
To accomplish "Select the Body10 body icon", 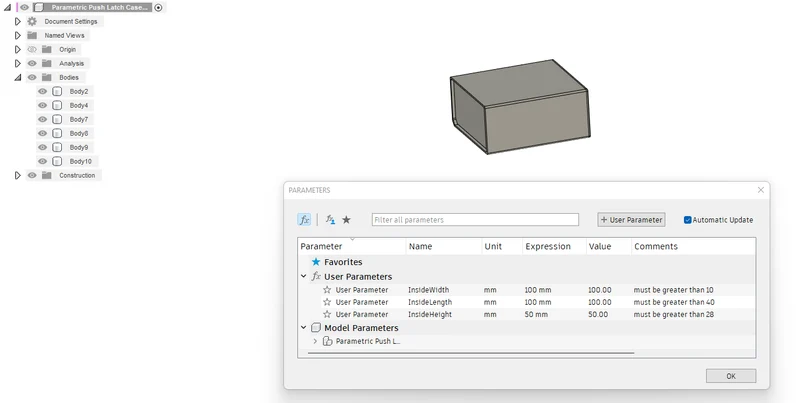I will 57,161.
